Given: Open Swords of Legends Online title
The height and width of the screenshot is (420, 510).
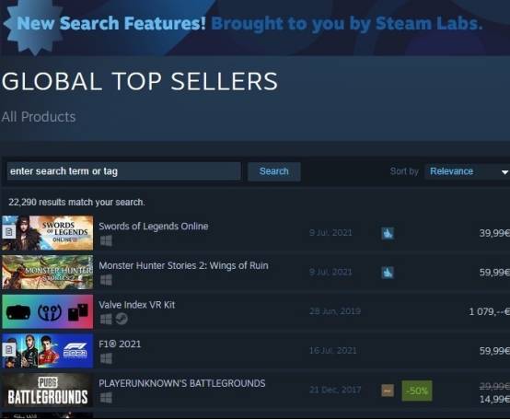Looking at the screenshot, I should click(153, 226).
